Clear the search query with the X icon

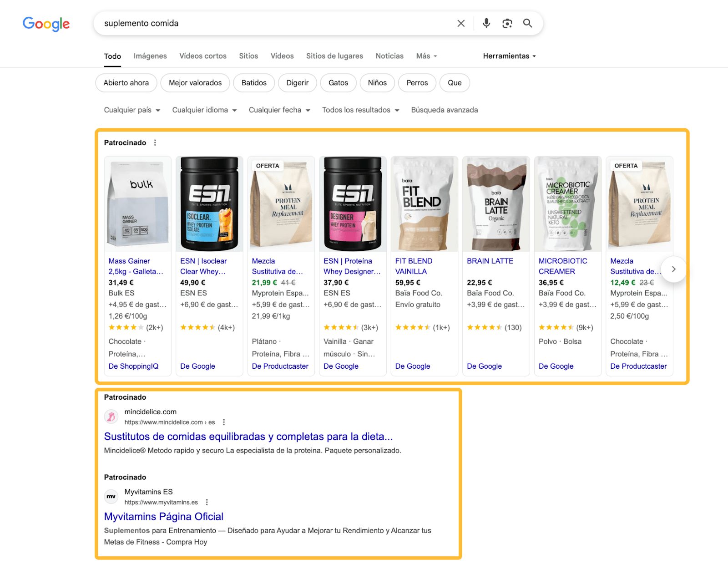[460, 23]
